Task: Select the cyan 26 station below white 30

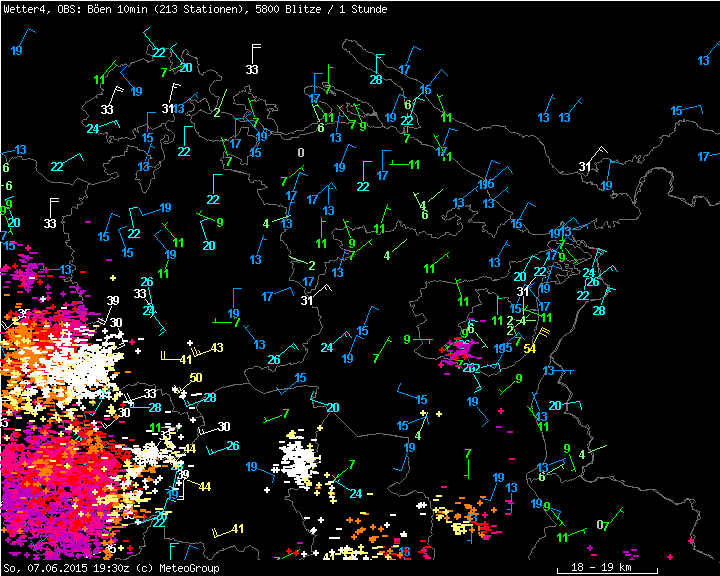Action: (x=232, y=445)
